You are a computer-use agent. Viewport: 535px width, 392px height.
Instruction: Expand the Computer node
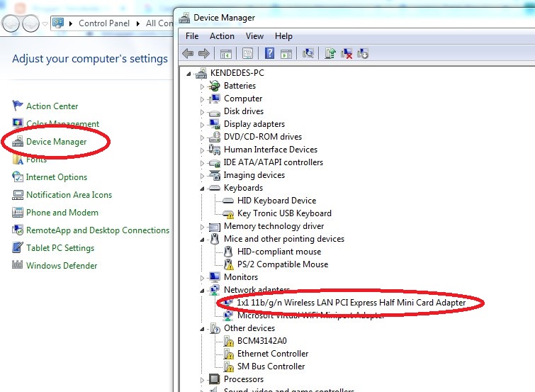(x=202, y=99)
